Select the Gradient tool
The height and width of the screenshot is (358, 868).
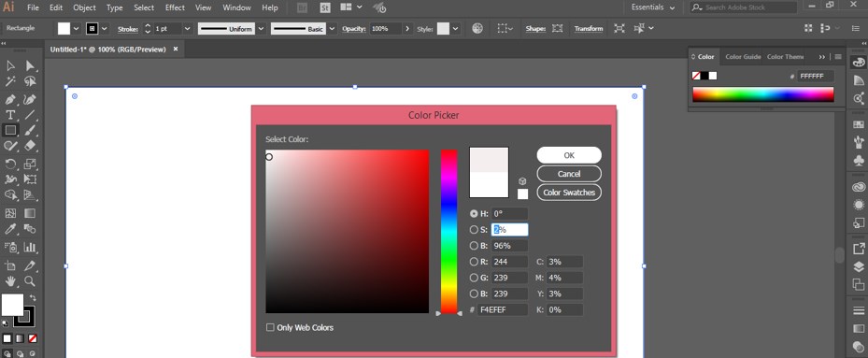30,213
